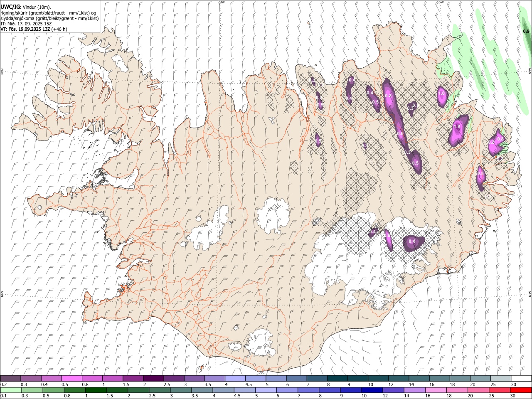
Task: Select the white swatch labeled 30 in the snow legend
Action: point(521,379)
